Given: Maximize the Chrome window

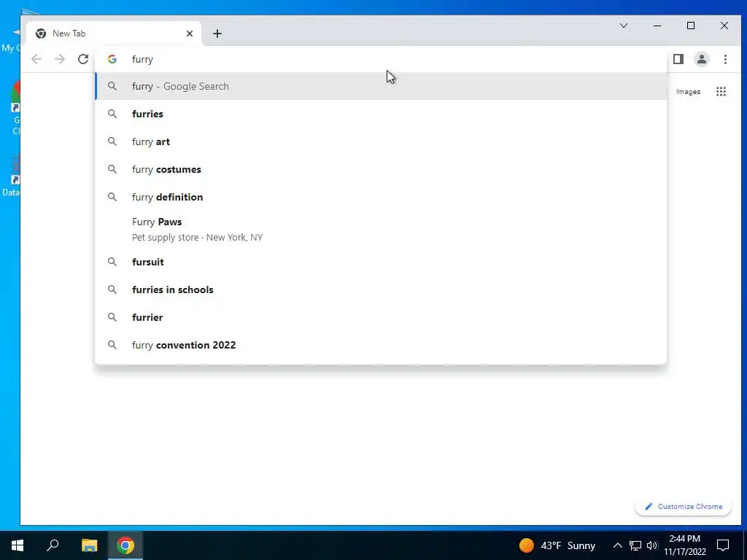Looking at the screenshot, I should click(691, 26).
